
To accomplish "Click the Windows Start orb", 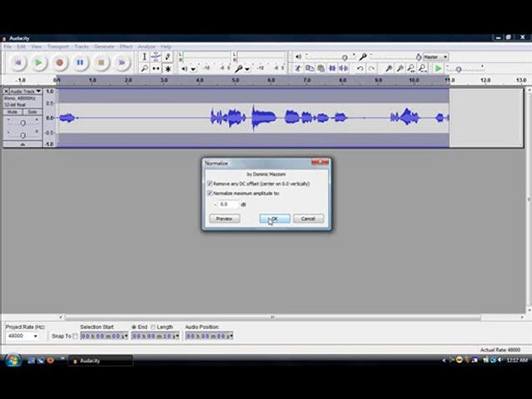I will 13,360.
